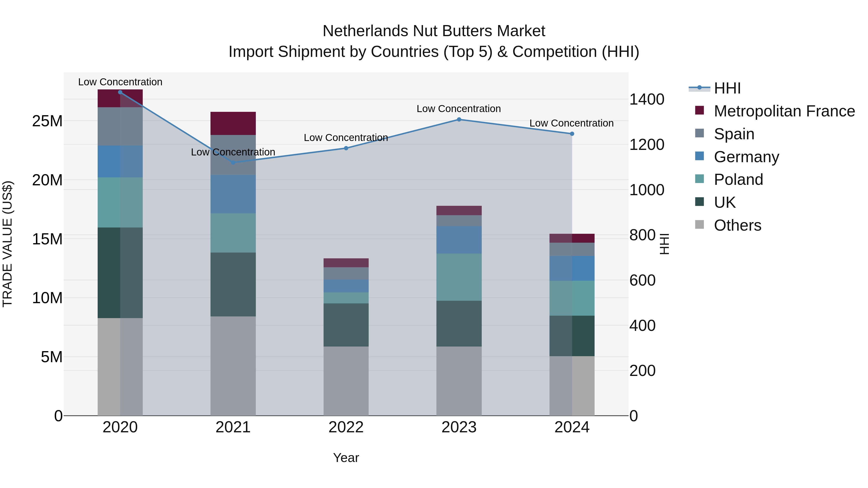Click the Metropolitan France maroon color swatch
The width and height of the screenshot is (868, 488).
(699, 110)
